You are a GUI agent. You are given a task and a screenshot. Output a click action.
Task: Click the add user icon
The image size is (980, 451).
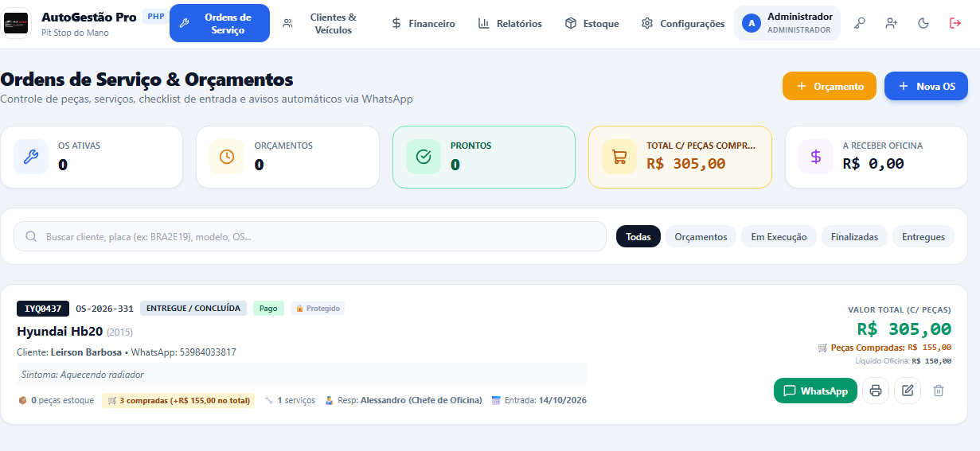click(x=892, y=23)
